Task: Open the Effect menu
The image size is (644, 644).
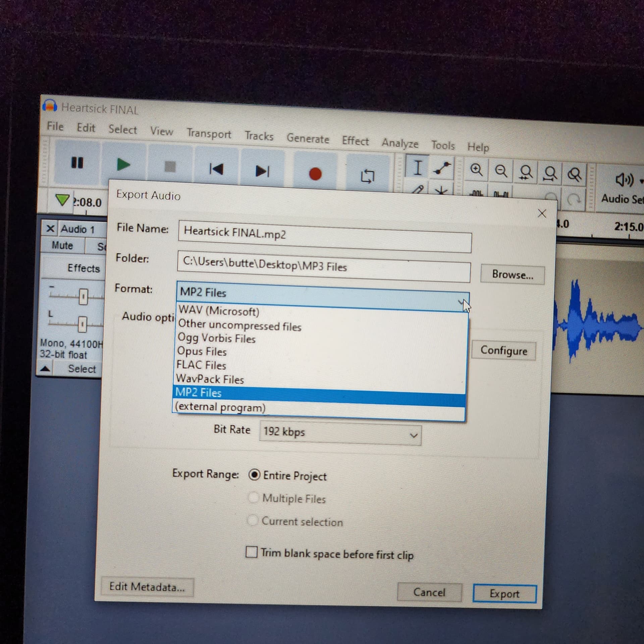Action: (355, 141)
